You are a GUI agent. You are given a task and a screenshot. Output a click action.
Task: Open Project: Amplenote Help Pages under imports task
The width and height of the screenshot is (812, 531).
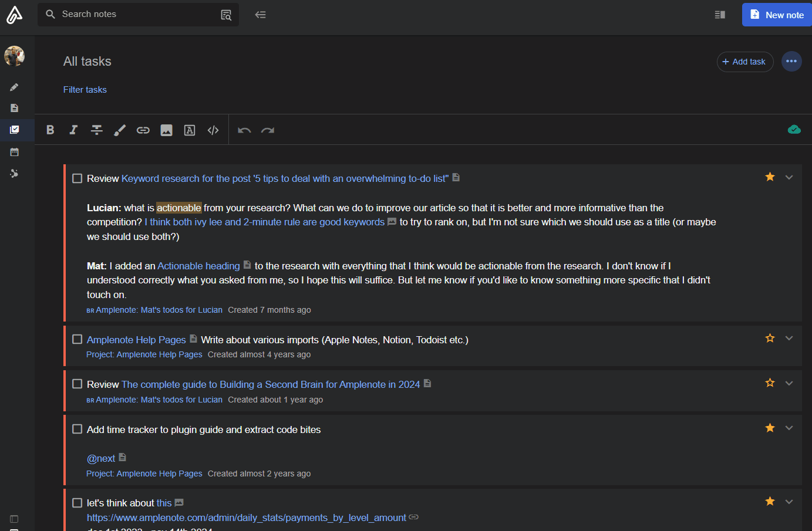144,354
